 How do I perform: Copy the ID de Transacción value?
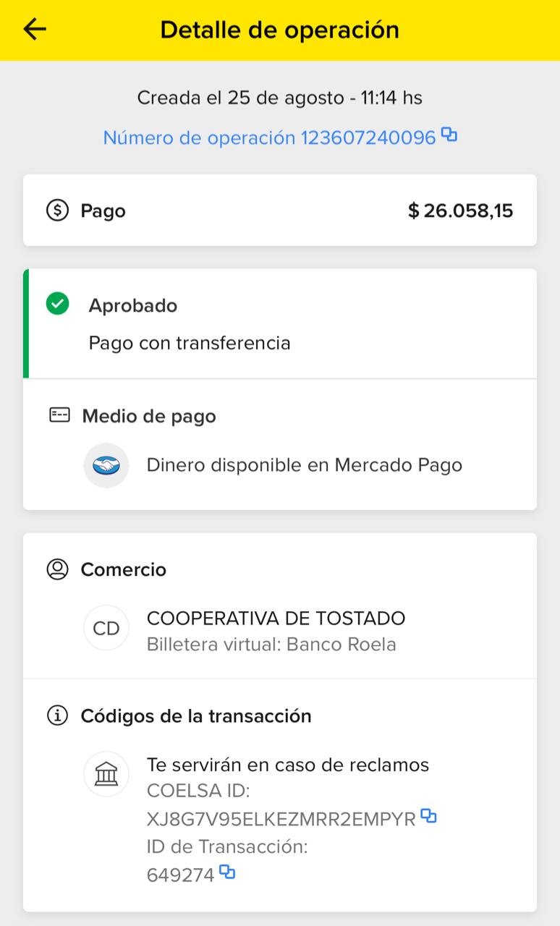227,872
